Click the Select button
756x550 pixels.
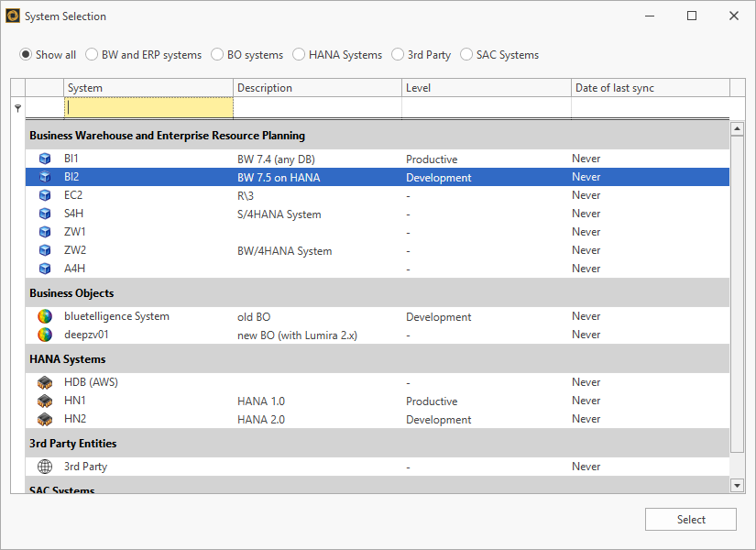point(690,519)
